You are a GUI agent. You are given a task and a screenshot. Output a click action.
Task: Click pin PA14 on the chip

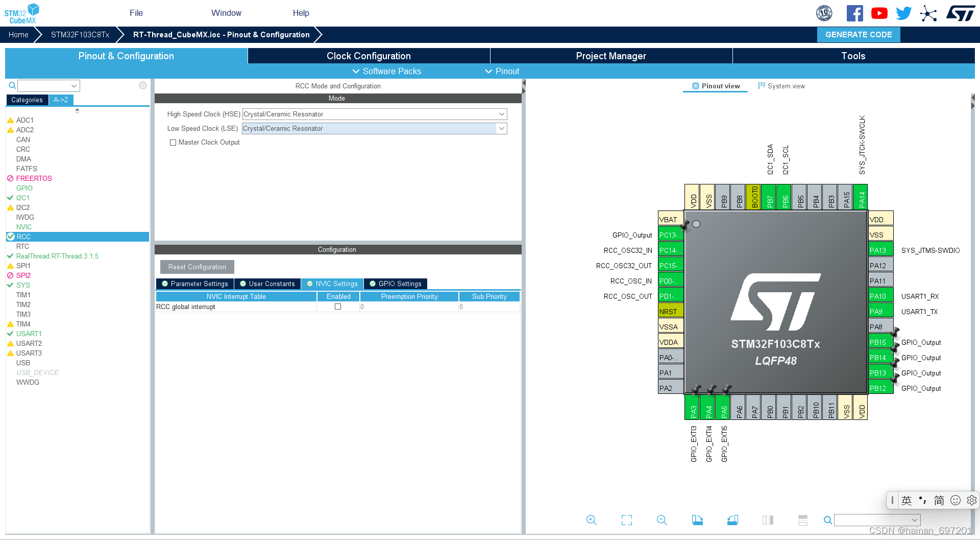coord(862,197)
